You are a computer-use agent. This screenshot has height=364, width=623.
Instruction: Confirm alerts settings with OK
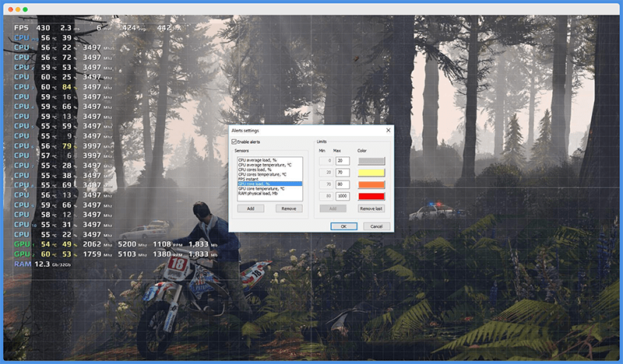coord(343,226)
